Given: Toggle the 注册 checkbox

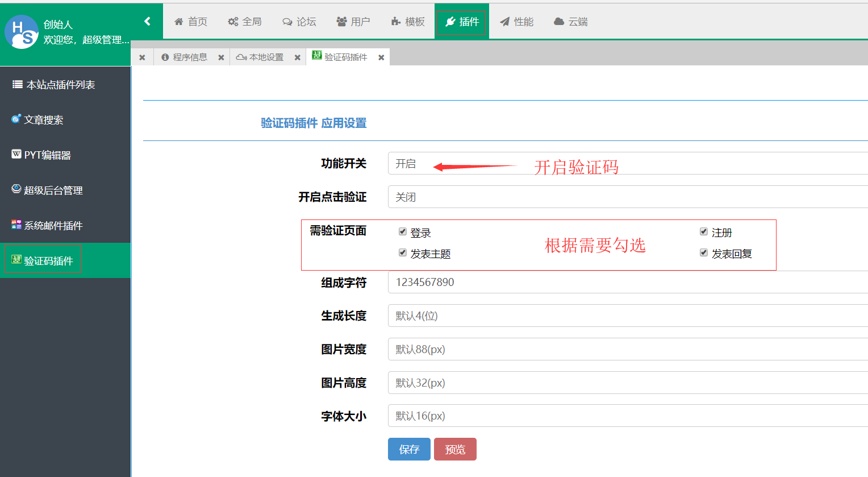Looking at the screenshot, I should [704, 232].
